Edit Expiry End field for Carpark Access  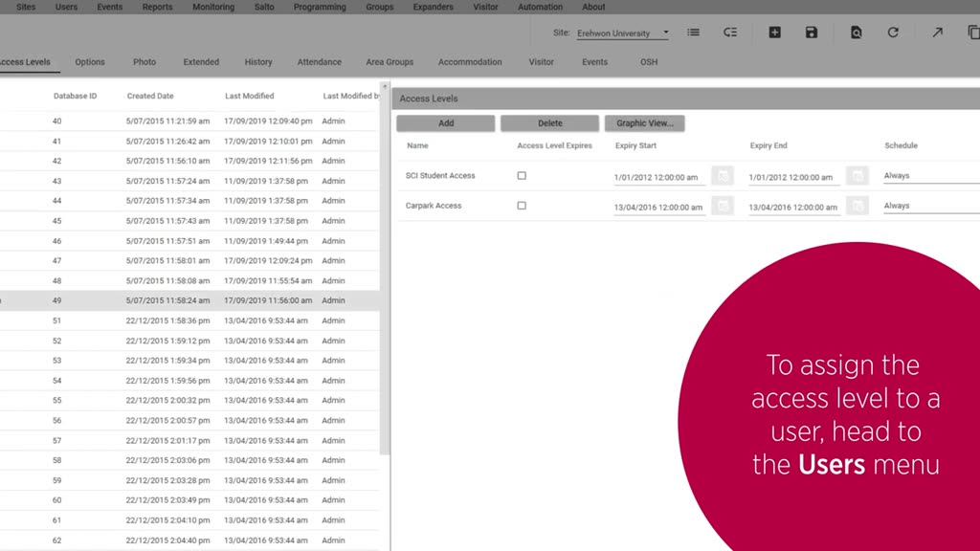(x=794, y=208)
